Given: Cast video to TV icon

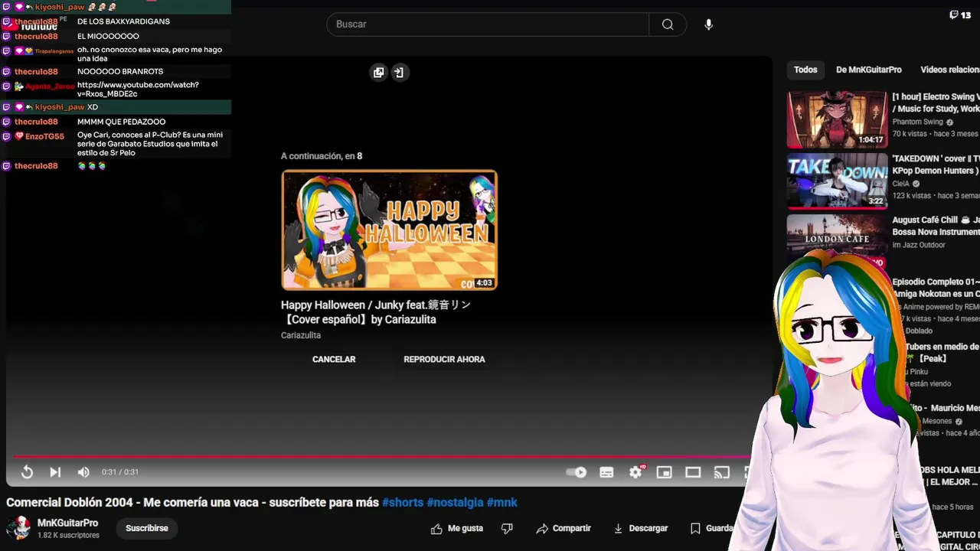Looking at the screenshot, I should tap(721, 472).
